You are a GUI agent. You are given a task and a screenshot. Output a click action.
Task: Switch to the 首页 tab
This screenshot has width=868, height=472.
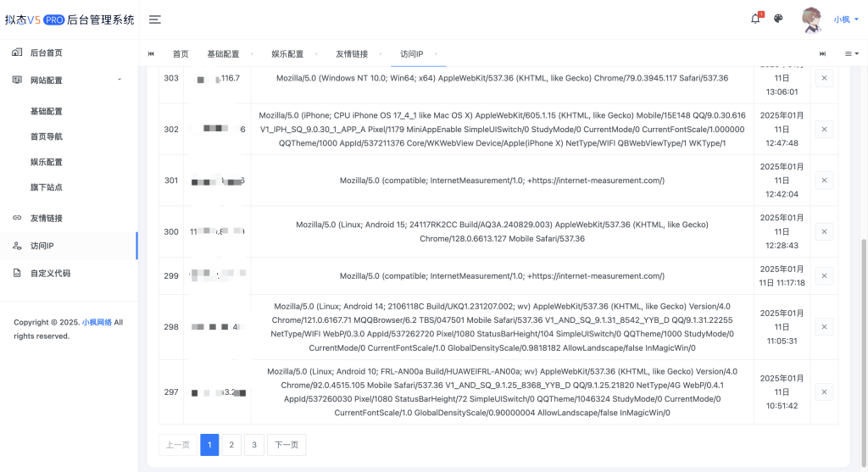click(x=181, y=53)
